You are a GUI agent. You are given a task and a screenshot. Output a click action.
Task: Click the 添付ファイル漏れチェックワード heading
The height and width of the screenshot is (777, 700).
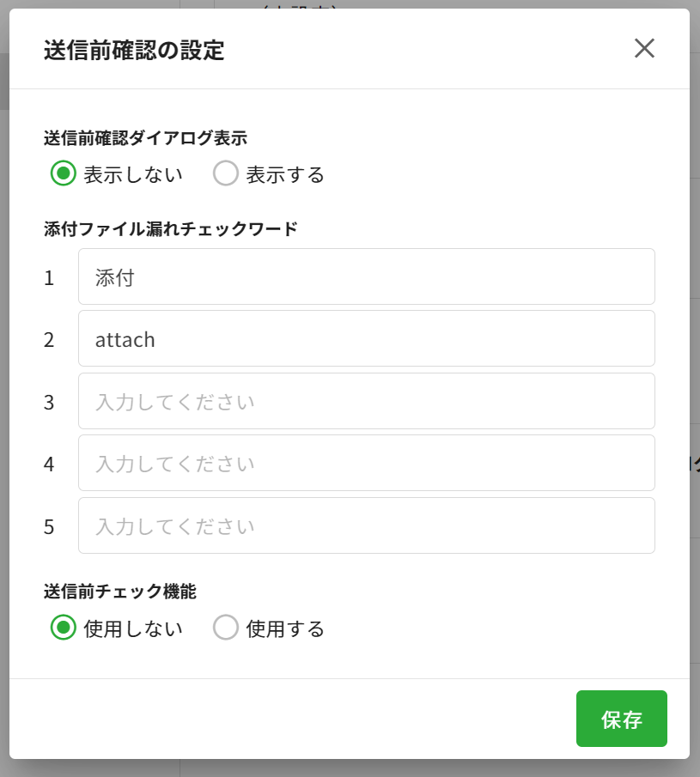click(x=170, y=228)
